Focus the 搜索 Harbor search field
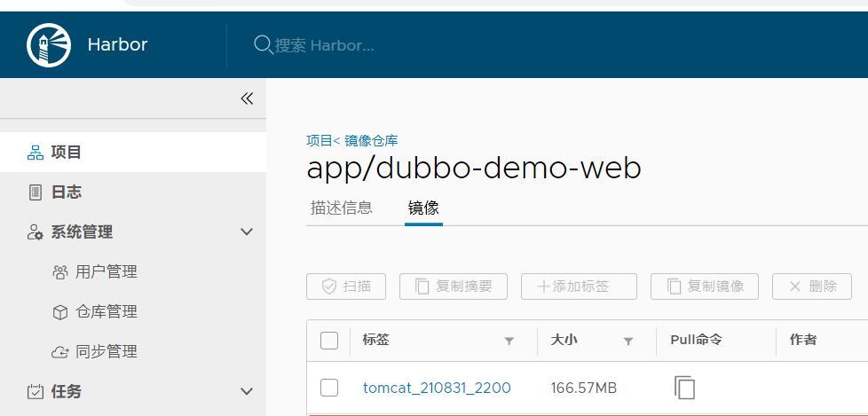 (x=325, y=45)
